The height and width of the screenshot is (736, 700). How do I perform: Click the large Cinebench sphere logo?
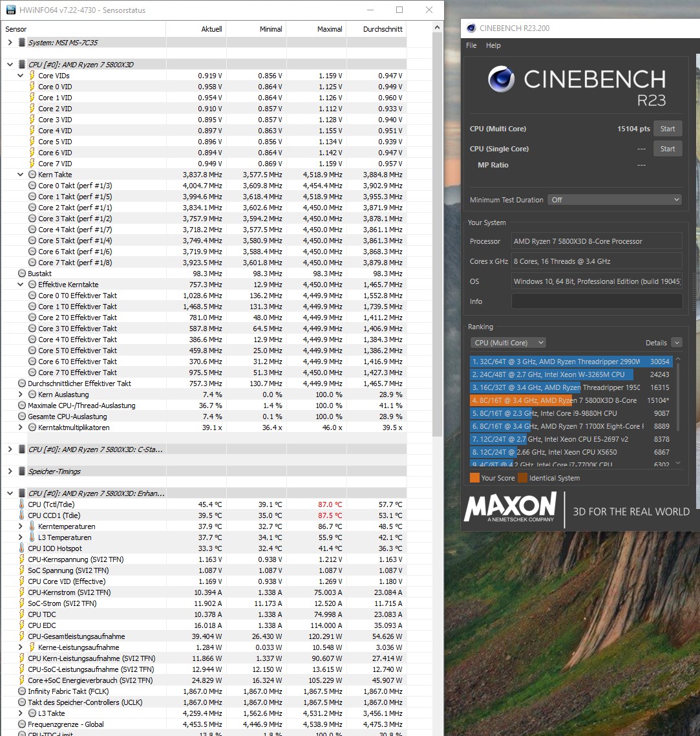501,79
